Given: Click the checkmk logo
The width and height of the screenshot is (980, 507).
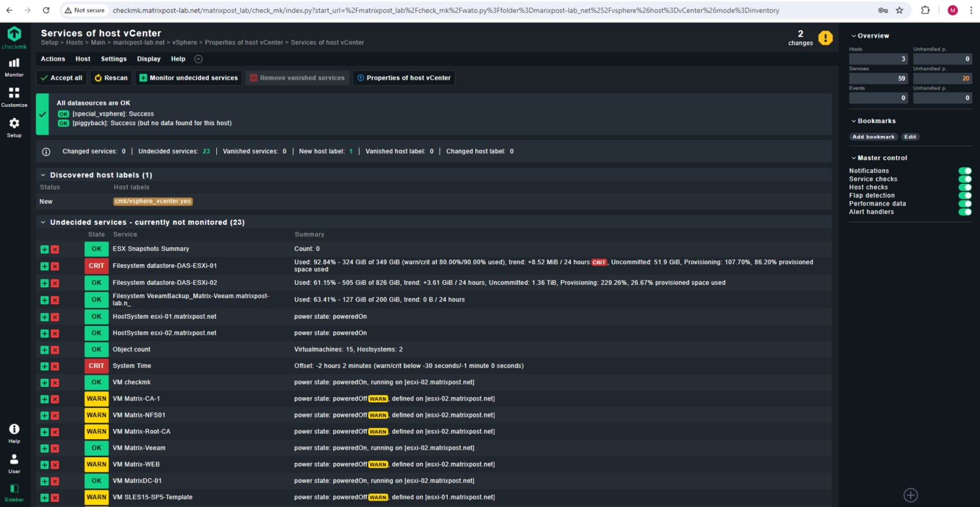Looking at the screenshot, I should (14, 36).
